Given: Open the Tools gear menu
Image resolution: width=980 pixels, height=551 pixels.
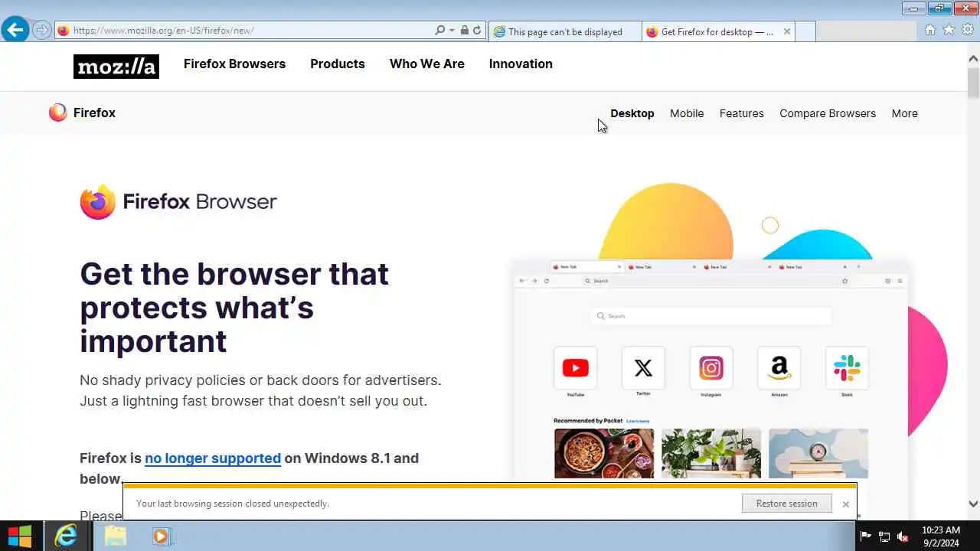Looking at the screenshot, I should (968, 30).
